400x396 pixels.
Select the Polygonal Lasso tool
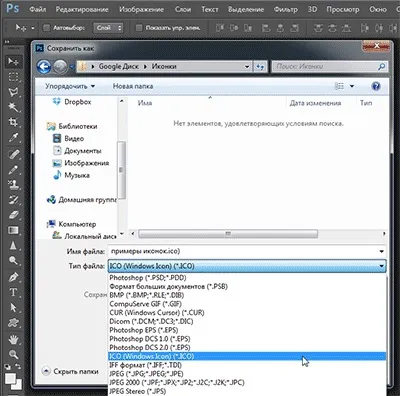point(13,92)
